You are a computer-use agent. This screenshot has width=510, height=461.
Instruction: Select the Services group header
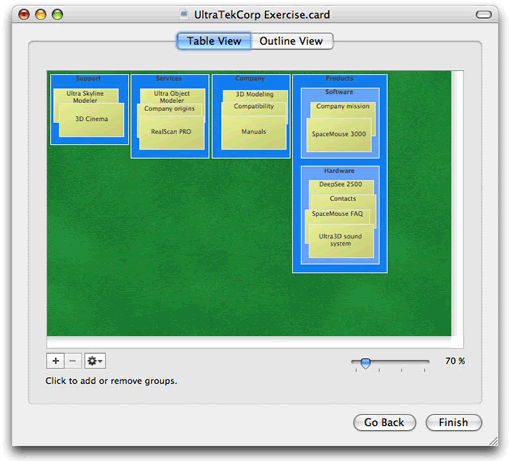[169, 78]
